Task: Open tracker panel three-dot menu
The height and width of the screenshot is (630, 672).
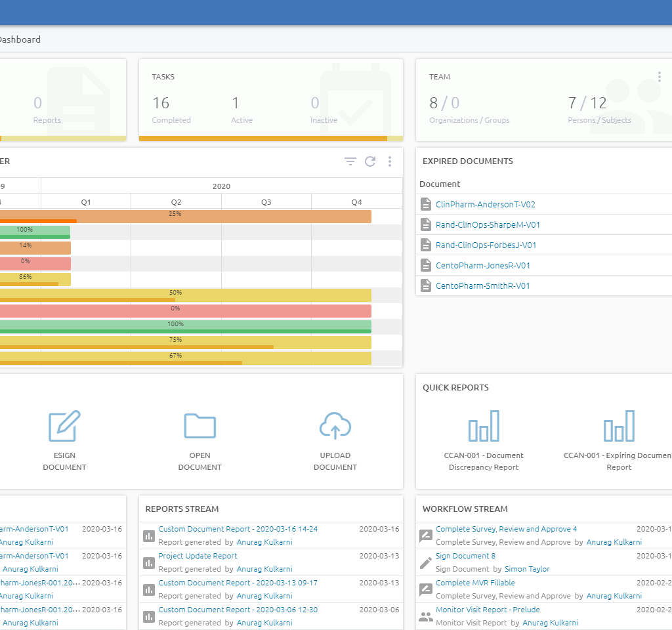Action: [390, 161]
